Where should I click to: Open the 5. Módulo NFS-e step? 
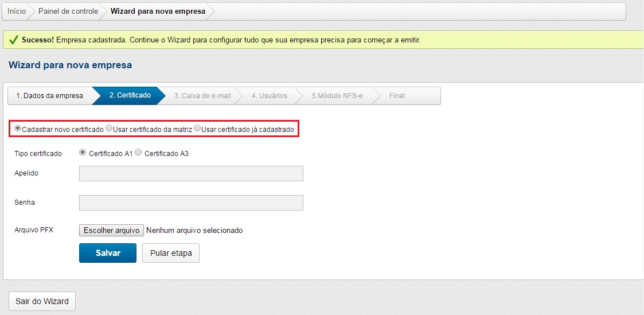click(x=337, y=96)
